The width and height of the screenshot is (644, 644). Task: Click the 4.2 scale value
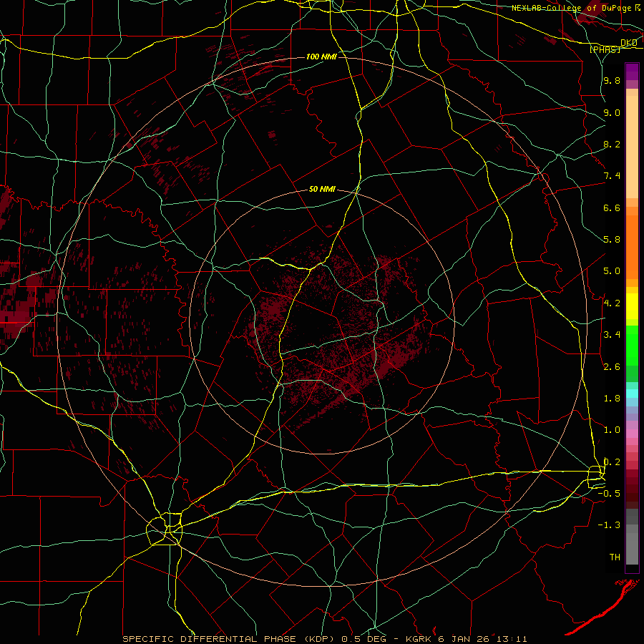(x=612, y=303)
